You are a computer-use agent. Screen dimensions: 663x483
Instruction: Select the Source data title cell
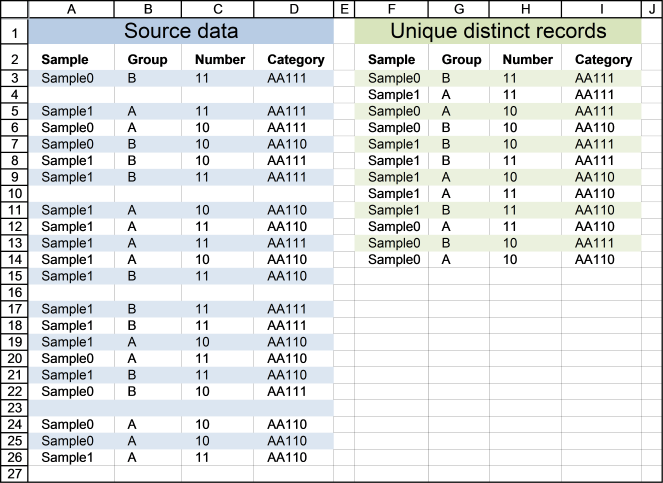point(181,31)
